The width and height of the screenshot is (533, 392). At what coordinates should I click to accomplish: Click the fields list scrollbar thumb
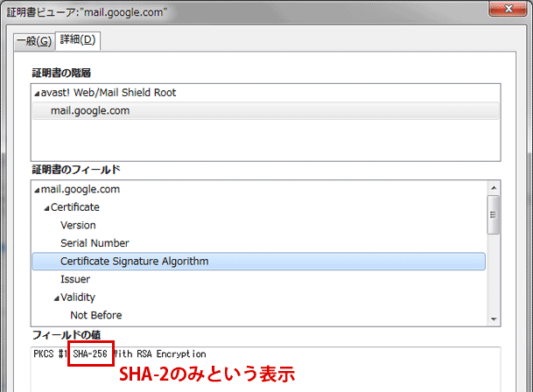pos(494,214)
